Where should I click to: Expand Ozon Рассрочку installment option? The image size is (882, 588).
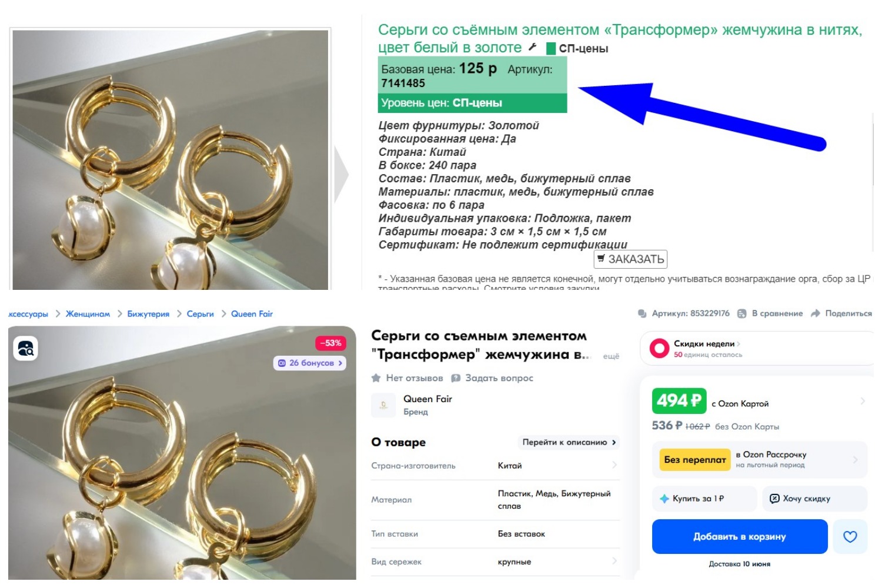point(856,460)
